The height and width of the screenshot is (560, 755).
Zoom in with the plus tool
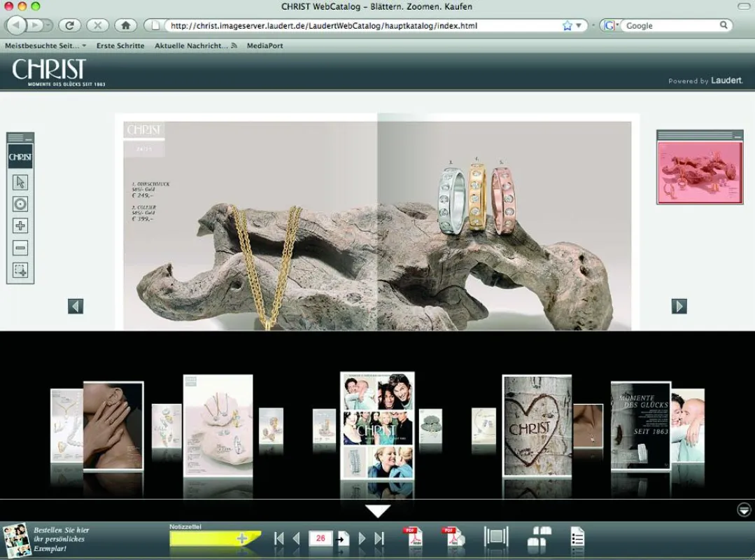20,226
